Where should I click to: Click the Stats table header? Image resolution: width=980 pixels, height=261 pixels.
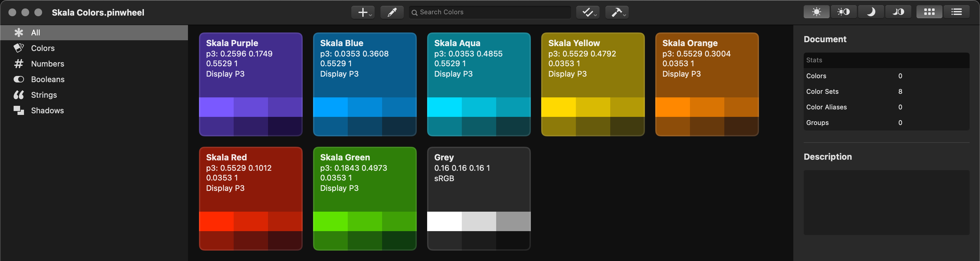(886, 60)
